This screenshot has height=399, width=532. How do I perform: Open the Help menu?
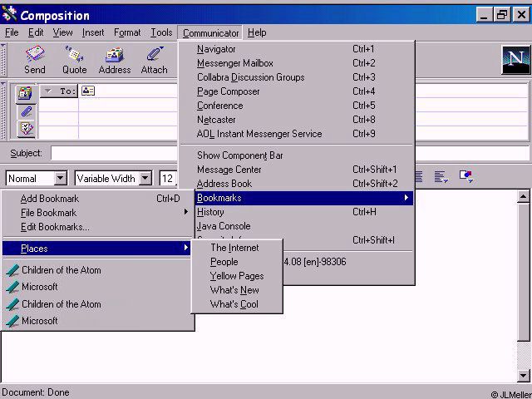pos(257,32)
